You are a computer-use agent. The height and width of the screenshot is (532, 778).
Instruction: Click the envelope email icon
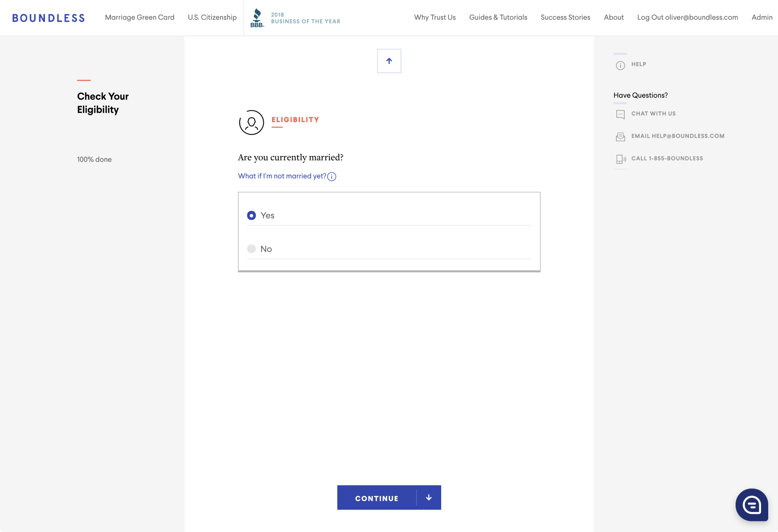point(620,137)
